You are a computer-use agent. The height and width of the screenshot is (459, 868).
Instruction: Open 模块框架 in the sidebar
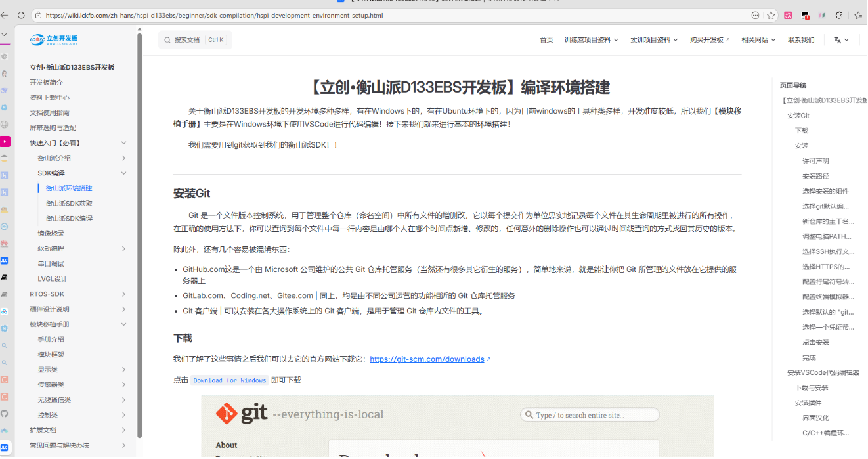coord(51,355)
